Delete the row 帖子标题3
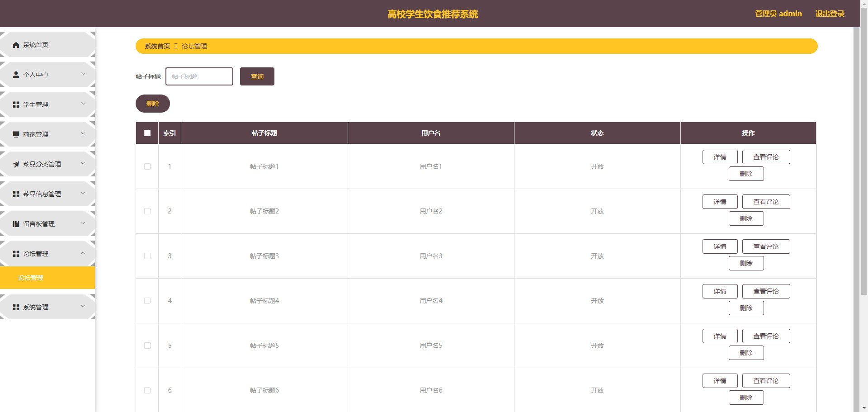Screen dimensions: 868x412 (x=746, y=263)
